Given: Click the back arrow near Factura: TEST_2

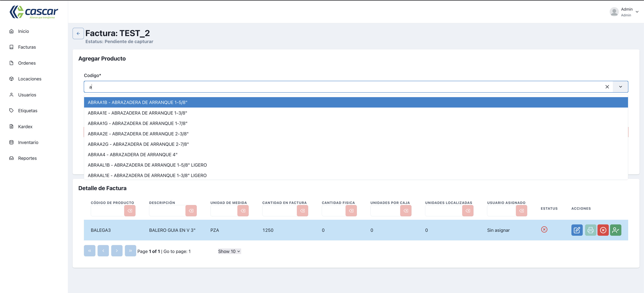Looking at the screenshot, I should (x=78, y=33).
